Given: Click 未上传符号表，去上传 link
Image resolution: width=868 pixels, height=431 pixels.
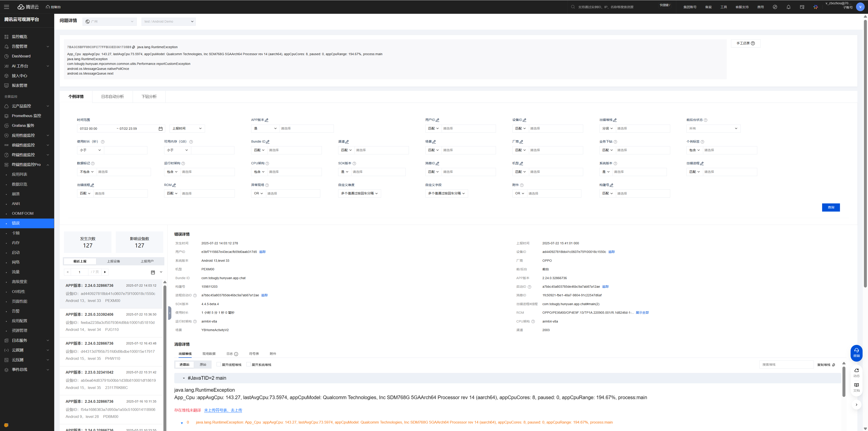Looking at the screenshot, I should [223, 410].
